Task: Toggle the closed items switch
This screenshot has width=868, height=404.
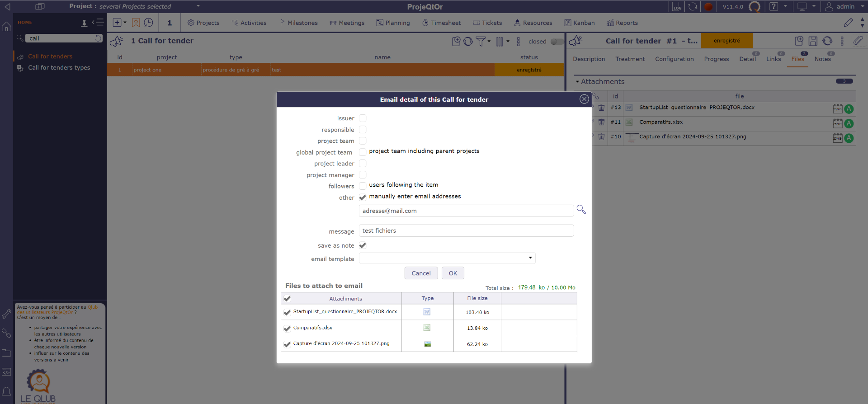Action: coord(557,42)
